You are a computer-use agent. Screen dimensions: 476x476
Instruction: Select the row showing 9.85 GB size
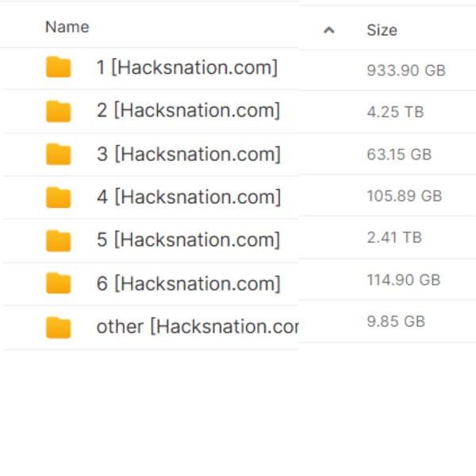click(396, 321)
